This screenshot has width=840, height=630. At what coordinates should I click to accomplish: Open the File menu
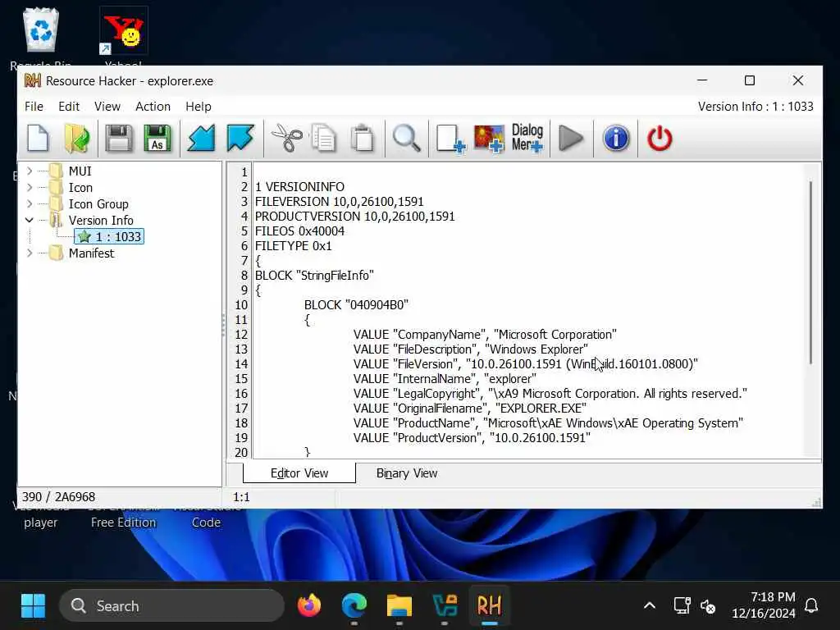[x=34, y=107]
